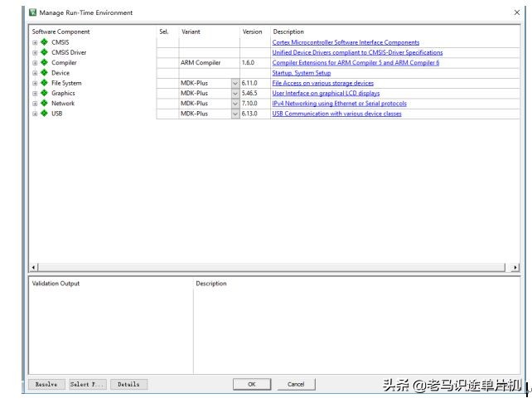The width and height of the screenshot is (532, 403).
Task: Expand the Device tree node
Action: (x=35, y=73)
